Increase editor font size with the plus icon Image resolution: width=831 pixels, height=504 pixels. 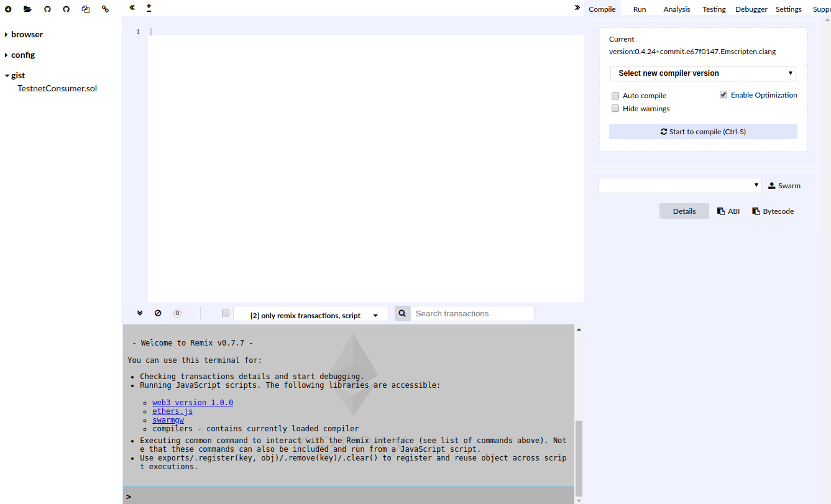pyautogui.click(x=149, y=6)
